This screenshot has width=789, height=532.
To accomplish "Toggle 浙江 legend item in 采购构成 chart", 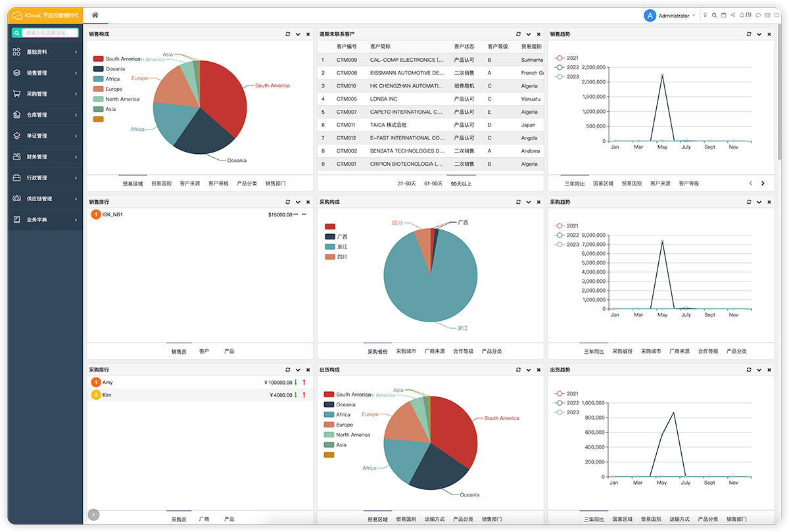I will click(341, 247).
